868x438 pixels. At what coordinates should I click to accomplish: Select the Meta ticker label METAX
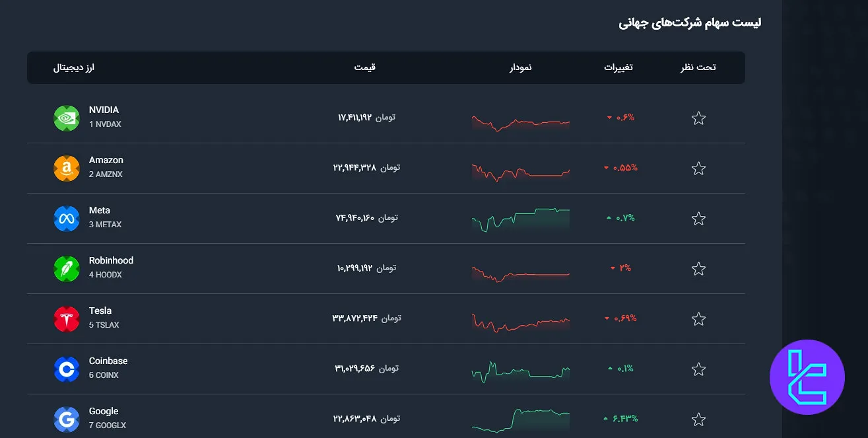(105, 225)
